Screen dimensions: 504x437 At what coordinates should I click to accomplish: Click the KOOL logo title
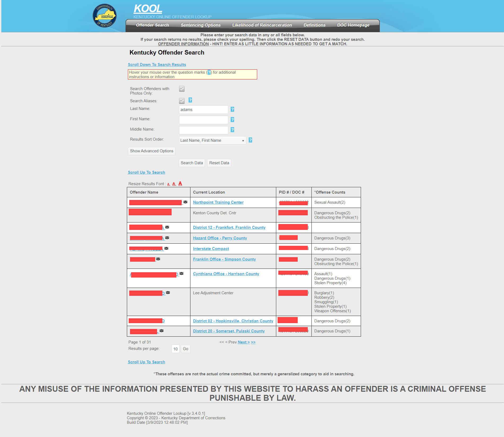click(148, 9)
